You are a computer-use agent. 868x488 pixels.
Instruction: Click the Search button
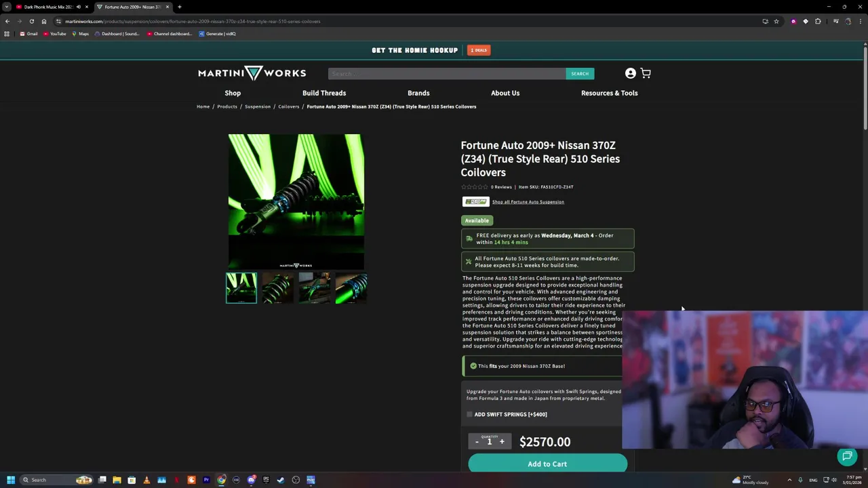[580, 74]
